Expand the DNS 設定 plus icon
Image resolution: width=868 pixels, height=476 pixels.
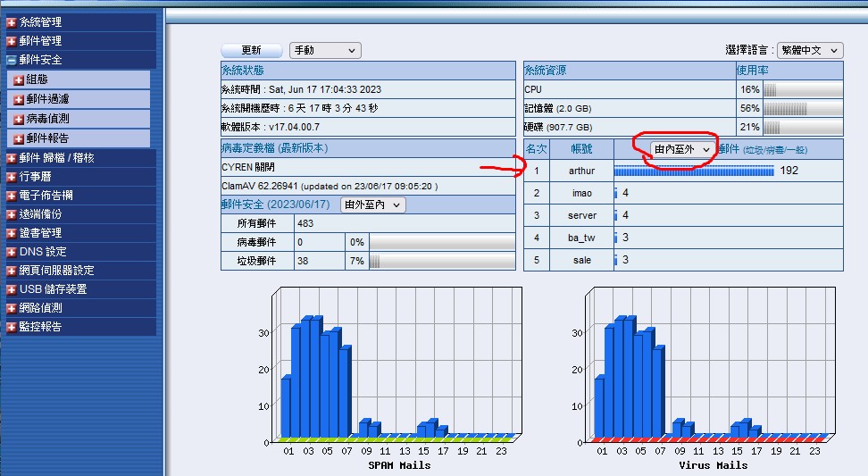click(12, 252)
